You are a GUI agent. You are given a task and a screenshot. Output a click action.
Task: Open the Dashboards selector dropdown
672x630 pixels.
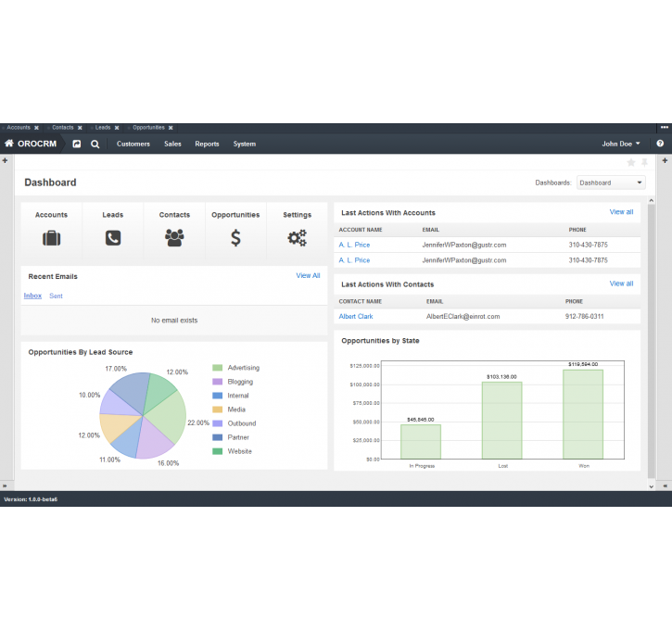(610, 183)
